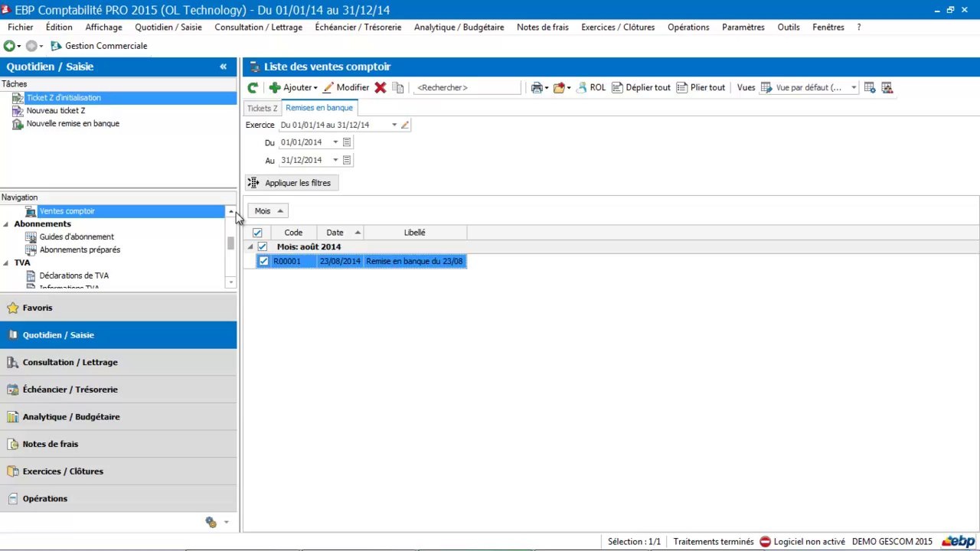Click the Déplier tout button
The width and height of the screenshot is (980, 551).
click(x=641, y=88)
